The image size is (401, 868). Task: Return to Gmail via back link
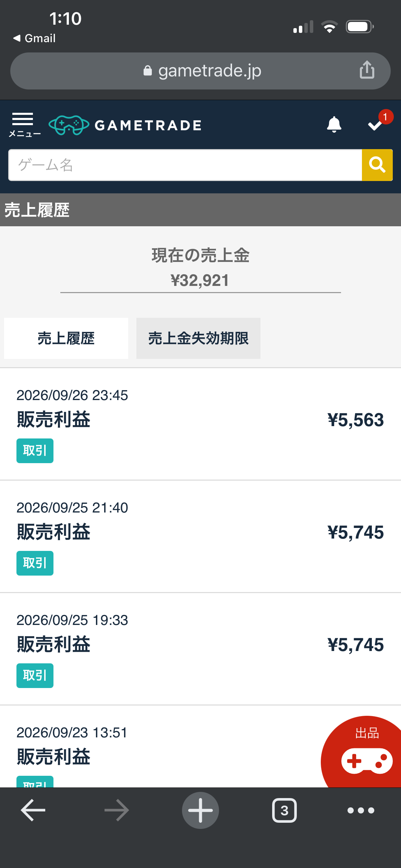pos(34,38)
